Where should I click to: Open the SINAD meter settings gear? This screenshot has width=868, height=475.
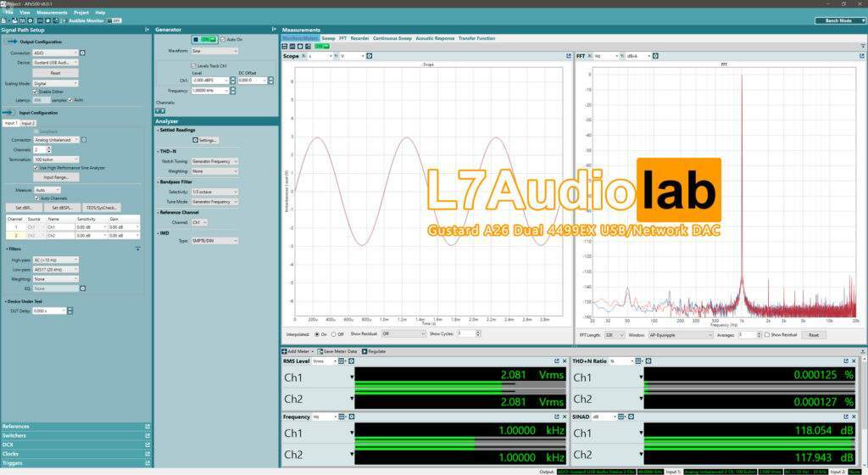631,416
